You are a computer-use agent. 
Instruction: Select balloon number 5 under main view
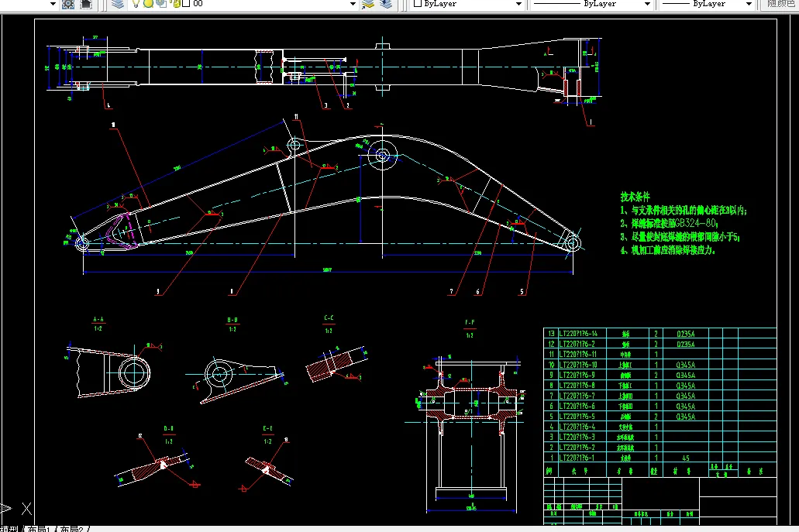tap(522, 292)
